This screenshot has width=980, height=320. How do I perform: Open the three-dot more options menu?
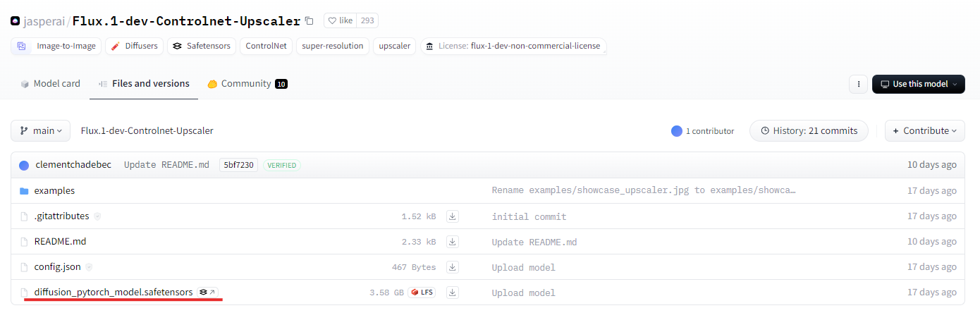point(858,84)
